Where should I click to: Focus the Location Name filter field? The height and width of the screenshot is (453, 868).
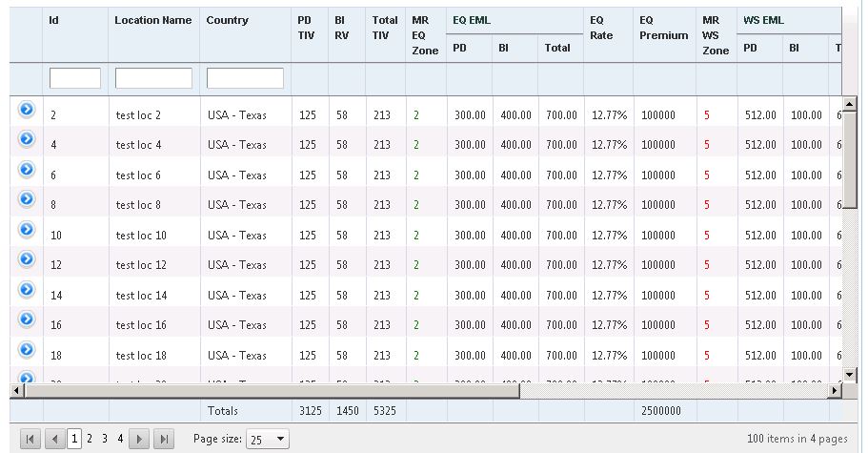coord(153,78)
